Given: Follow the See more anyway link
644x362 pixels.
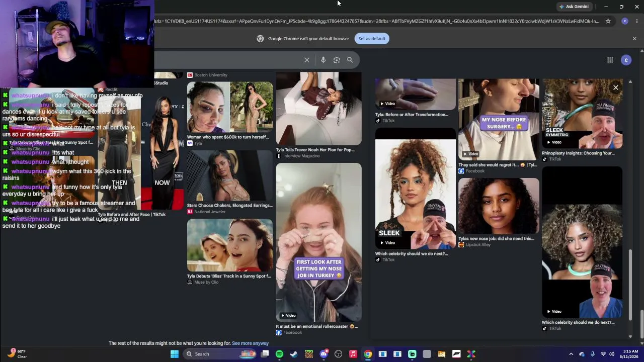Looking at the screenshot, I should [250, 343].
